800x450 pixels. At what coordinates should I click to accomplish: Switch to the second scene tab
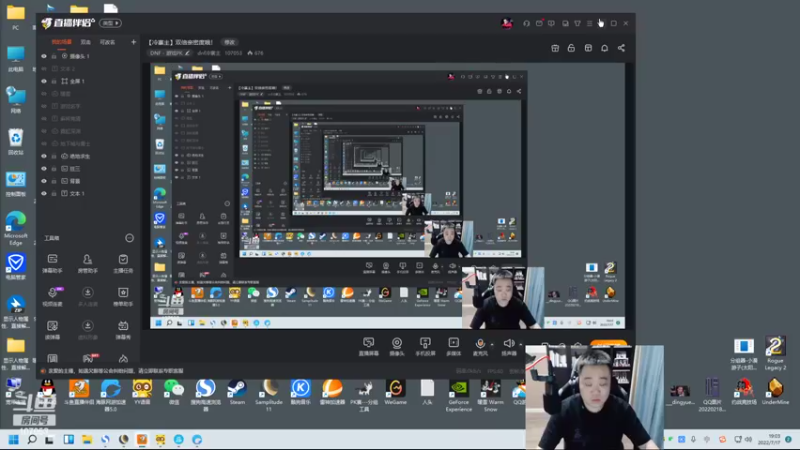point(86,42)
